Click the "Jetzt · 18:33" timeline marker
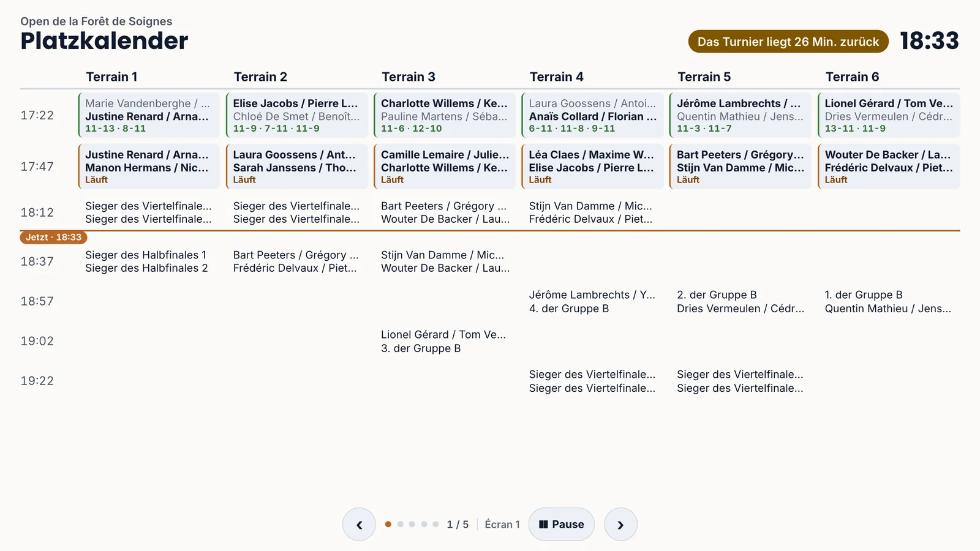The image size is (980, 551). click(x=53, y=237)
